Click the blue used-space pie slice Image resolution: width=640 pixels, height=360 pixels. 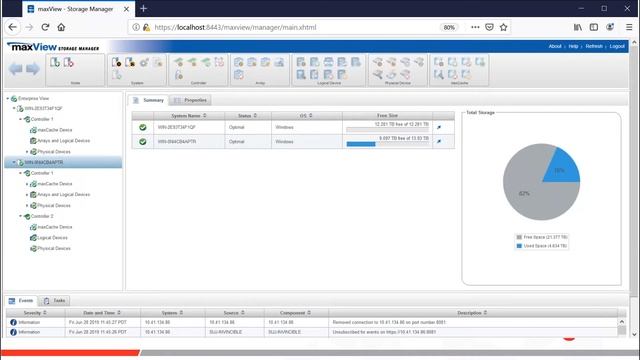point(564,169)
